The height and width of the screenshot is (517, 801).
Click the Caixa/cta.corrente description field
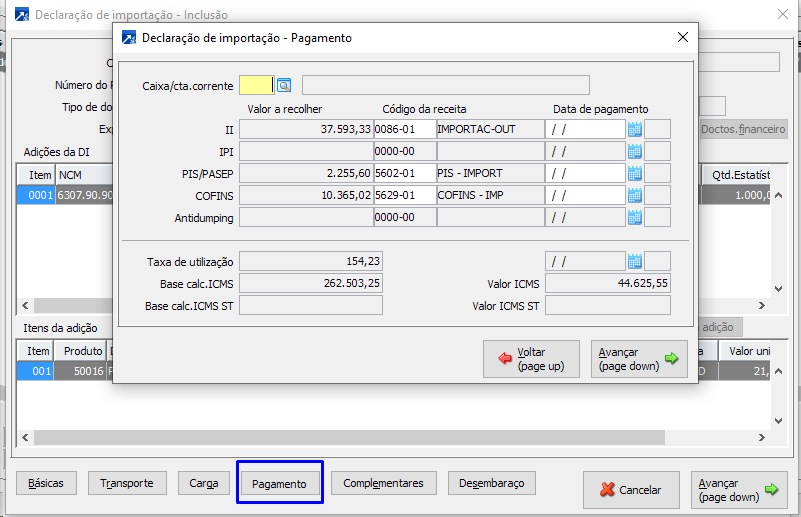click(445, 85)
